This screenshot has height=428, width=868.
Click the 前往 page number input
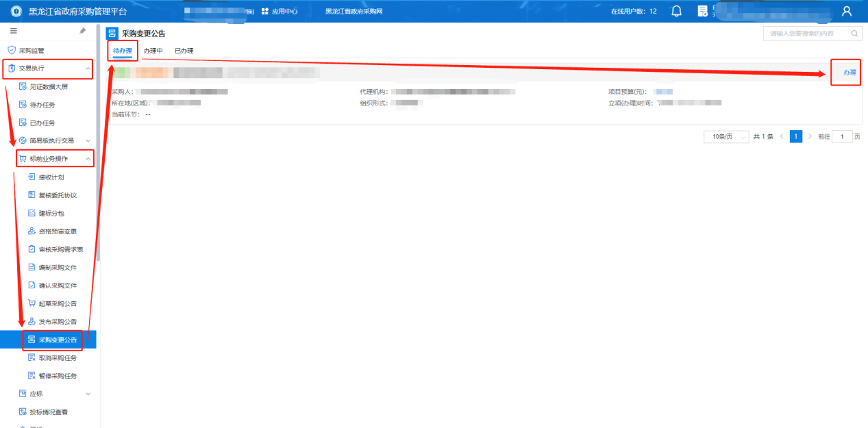[842, 136]
